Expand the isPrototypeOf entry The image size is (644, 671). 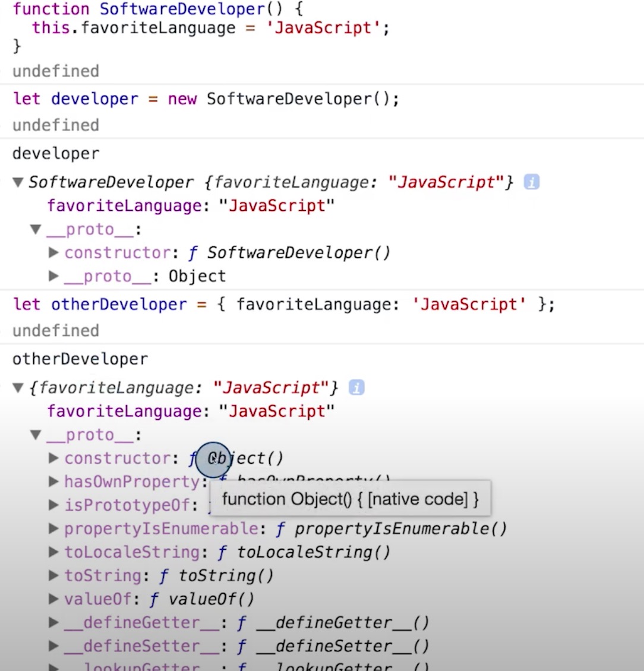pos(53,505)
